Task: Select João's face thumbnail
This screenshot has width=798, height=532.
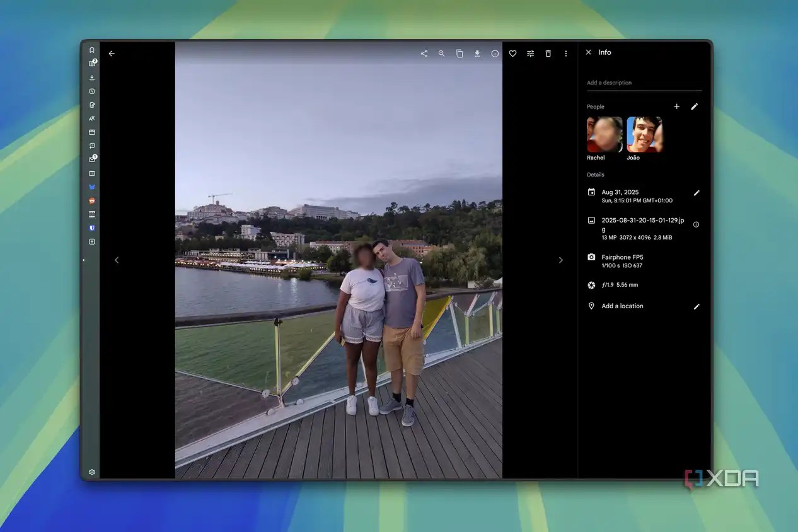Action: (644, 134)
